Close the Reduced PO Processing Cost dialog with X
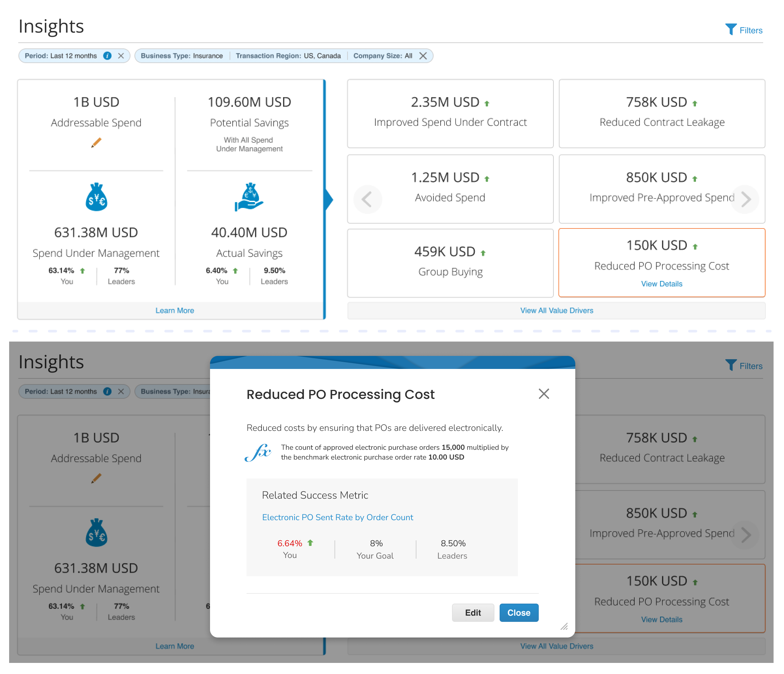784x674 pixels. 544,394
